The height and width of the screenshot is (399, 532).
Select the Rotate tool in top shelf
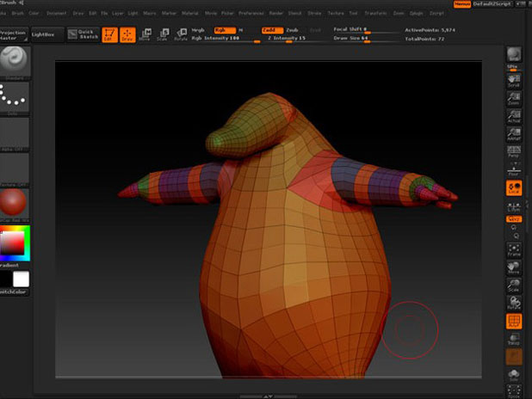(x=181, y=35)
